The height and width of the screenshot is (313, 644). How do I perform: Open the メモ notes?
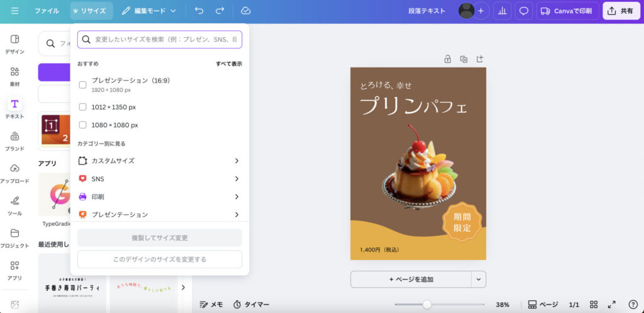211,304
